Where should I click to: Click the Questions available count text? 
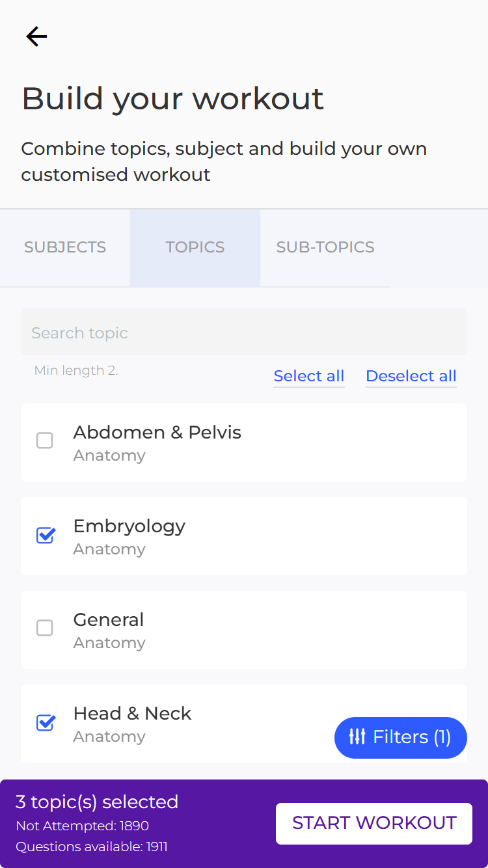click(92, 847)
